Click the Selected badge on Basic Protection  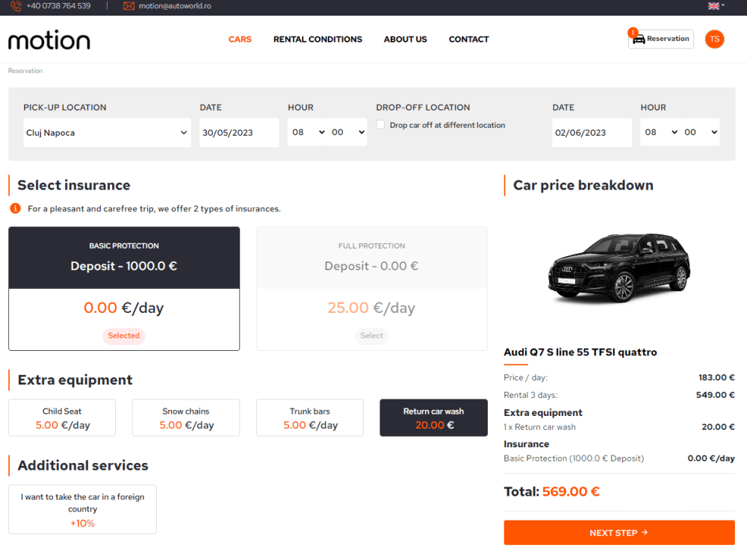[124, 336]
